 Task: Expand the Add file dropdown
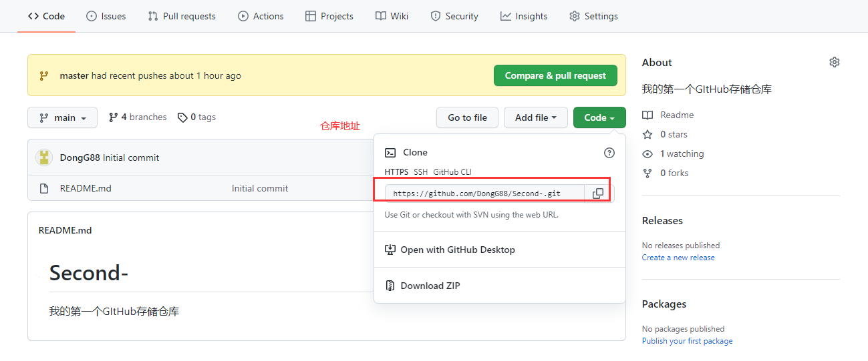tap(536, 117)
